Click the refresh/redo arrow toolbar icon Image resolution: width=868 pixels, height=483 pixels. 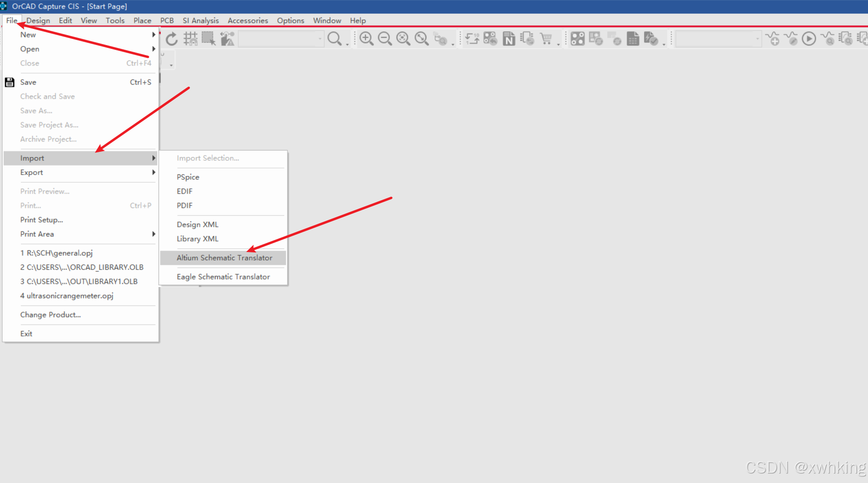pyautogui.click(x=172, y=38)
